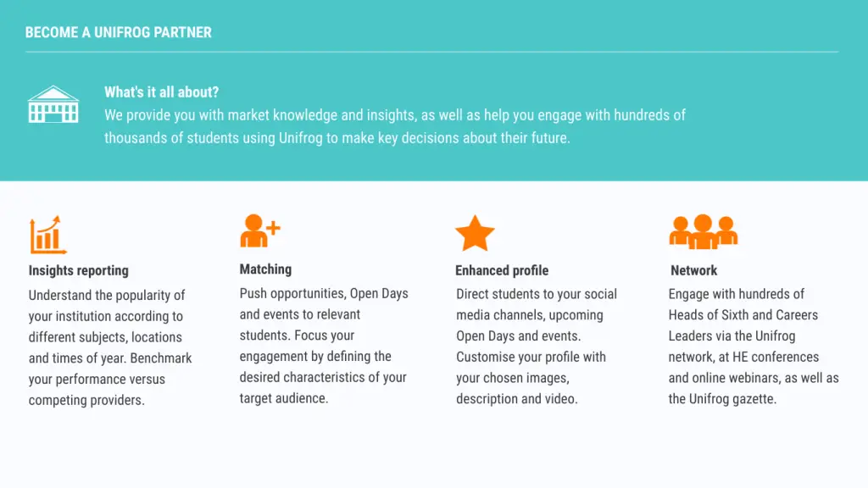The height and width of the screenshot is (488, 868).
Task: Select the 'Become a Unifrog Partner' title
Action: pyautogui.click(x=119, y=33)
